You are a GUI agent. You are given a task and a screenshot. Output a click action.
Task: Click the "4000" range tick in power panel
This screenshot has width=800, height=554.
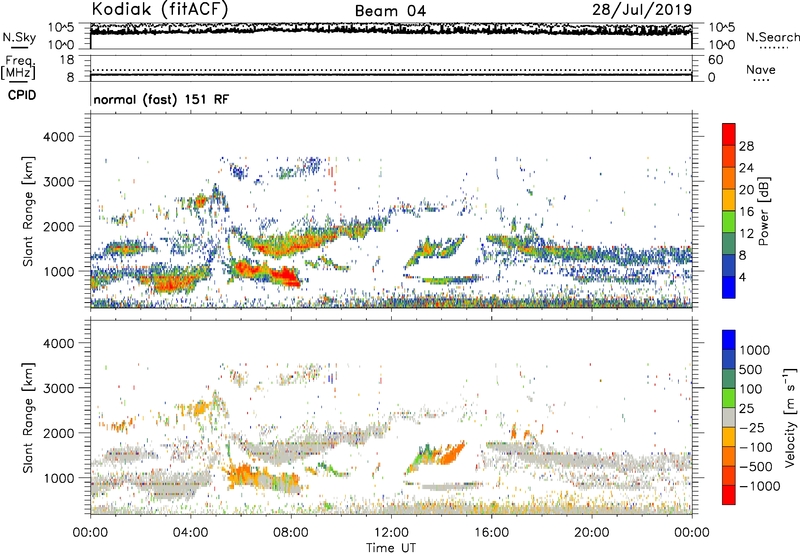pos(58,137)
